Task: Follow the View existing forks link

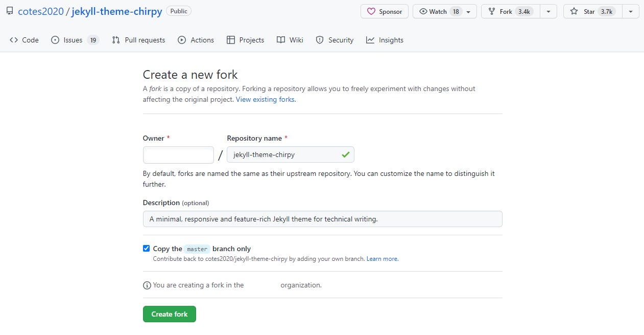Action: [x=265, y=99]
